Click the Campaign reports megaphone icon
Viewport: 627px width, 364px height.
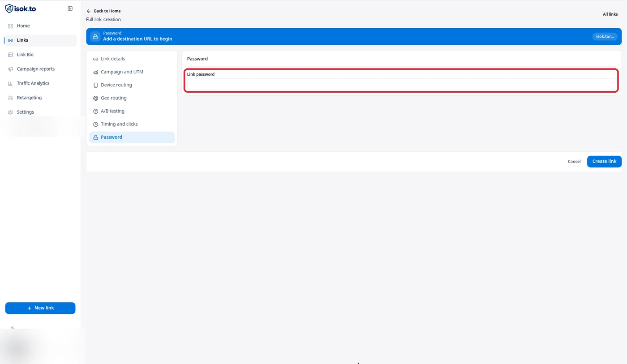11,69
